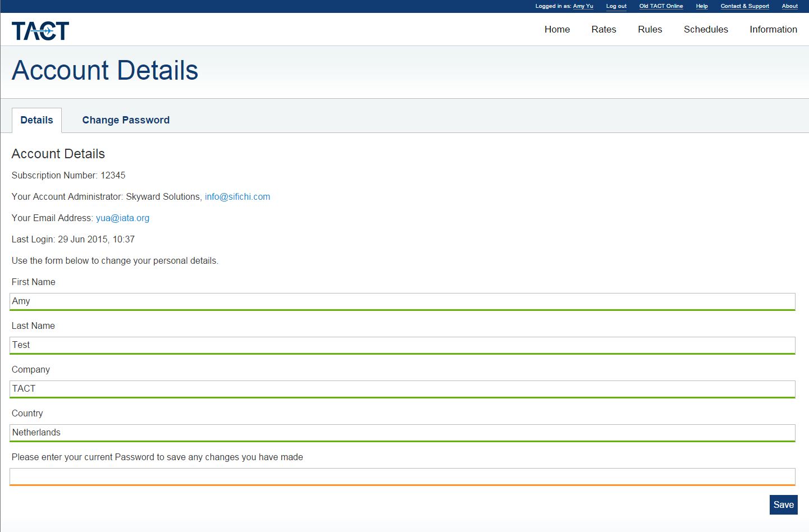Select the Details tab
Screen dimensions: 809x532
tap(37, 120)
